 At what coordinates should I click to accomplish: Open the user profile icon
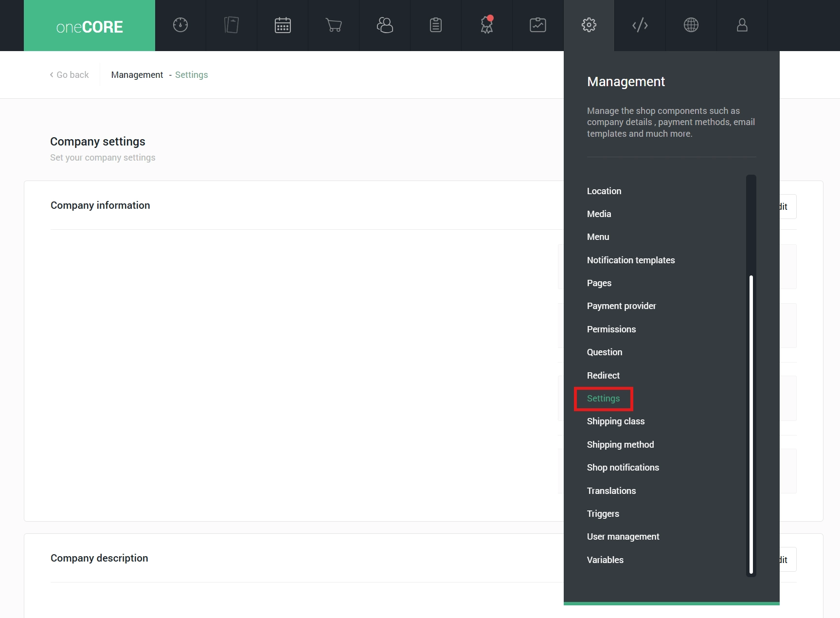742,25
